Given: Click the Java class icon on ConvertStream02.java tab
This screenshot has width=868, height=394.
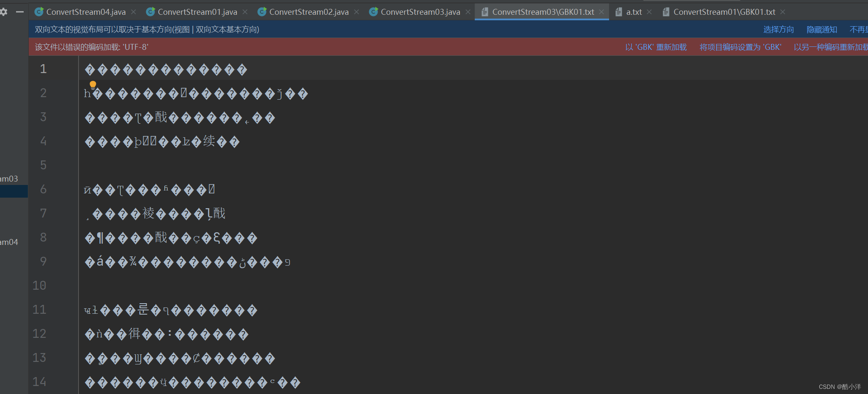Looking at the screenshot, I should (262, 12).
